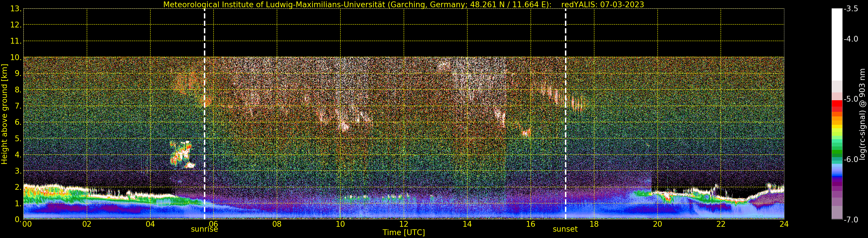Click the time axis tick label 16
Image resolution: width=868 pixels, height=238 pixels.
(x=531, y=224)
